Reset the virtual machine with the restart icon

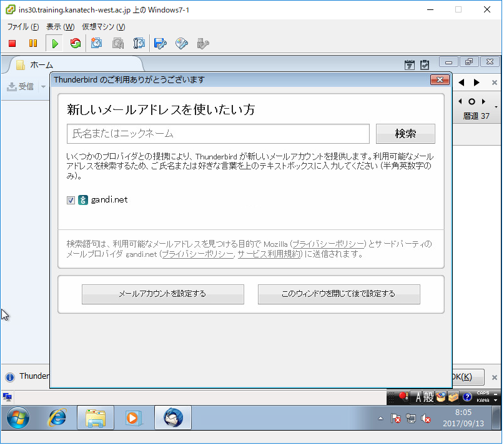[76, 44]
